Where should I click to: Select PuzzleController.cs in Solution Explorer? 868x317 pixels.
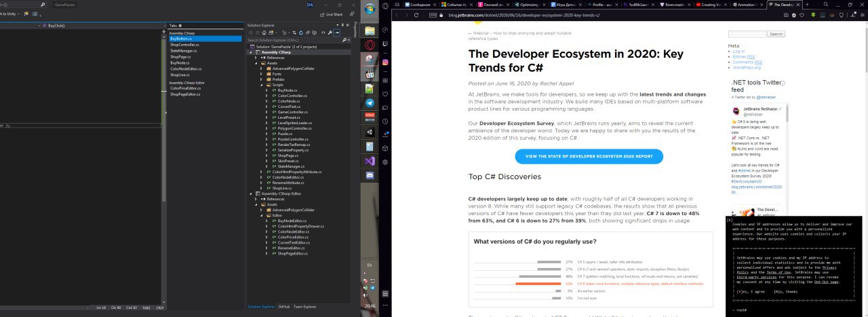pos(294,139)
